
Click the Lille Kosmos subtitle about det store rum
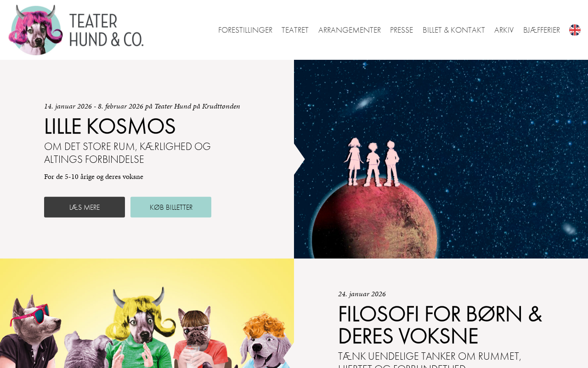(127, 153)
